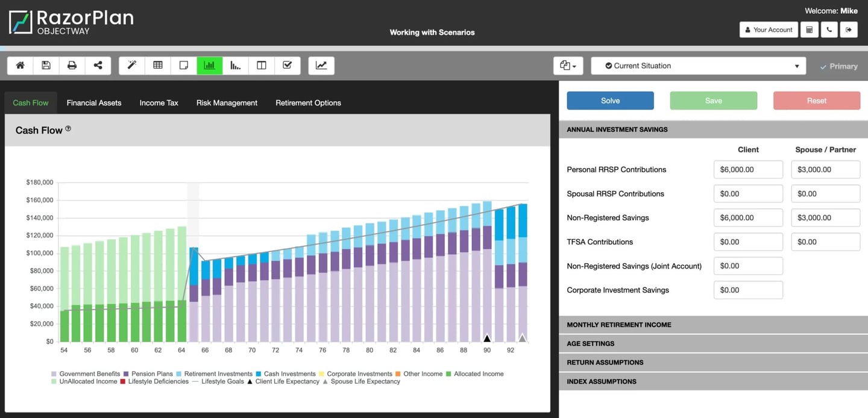Viewport: 868px width, 418px height.
Task: Switch to the Financial Assets tab
Action: (94, 103)
